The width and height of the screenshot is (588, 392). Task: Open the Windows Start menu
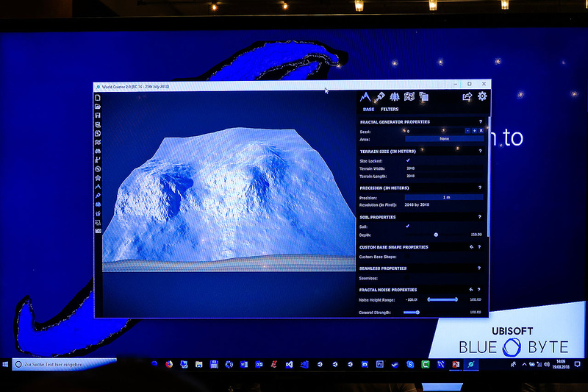pyautogui.click(x=5, y=364)
